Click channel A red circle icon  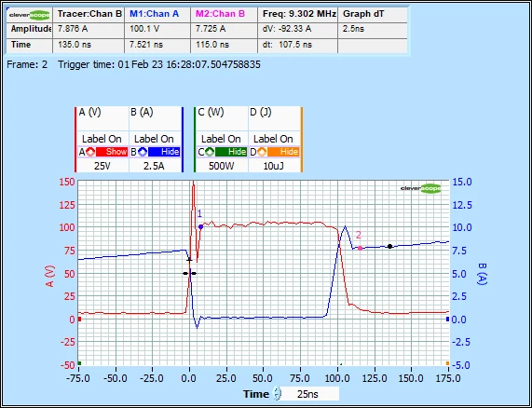[90, 152]
